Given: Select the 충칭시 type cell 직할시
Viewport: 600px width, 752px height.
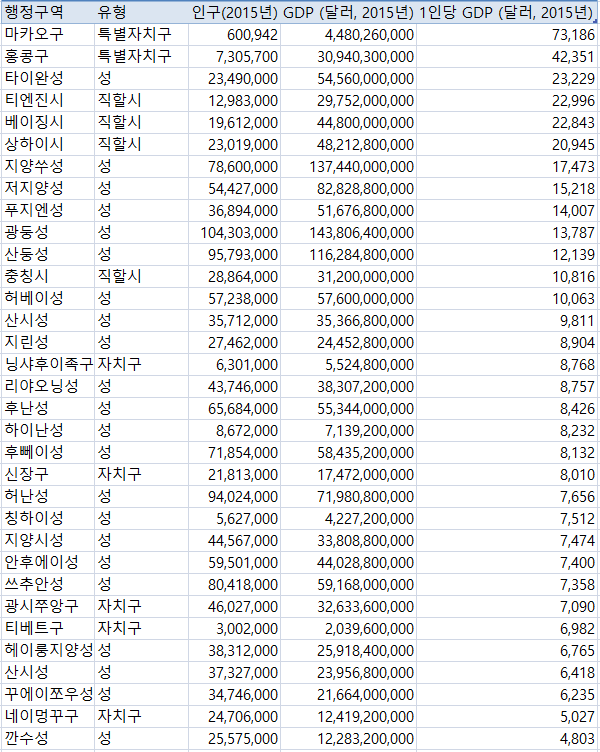Looking at the screenshot, I should 119,275.
